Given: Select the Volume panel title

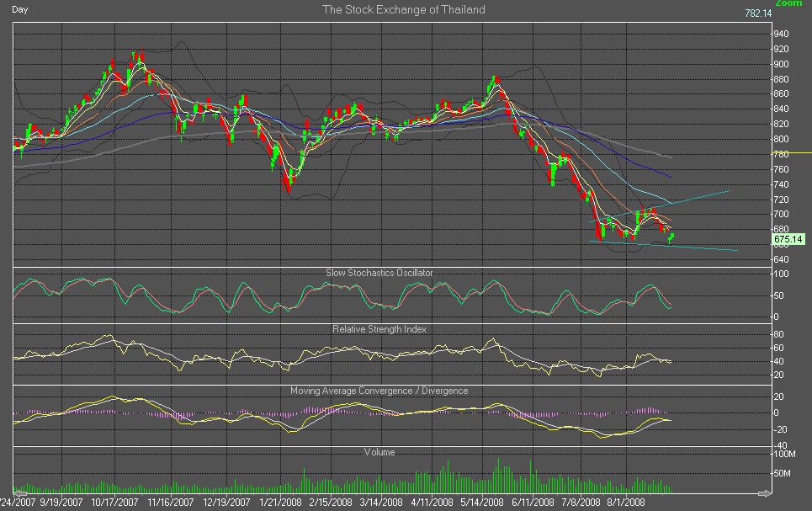Looking at the screenshot, I should [379, 452].
